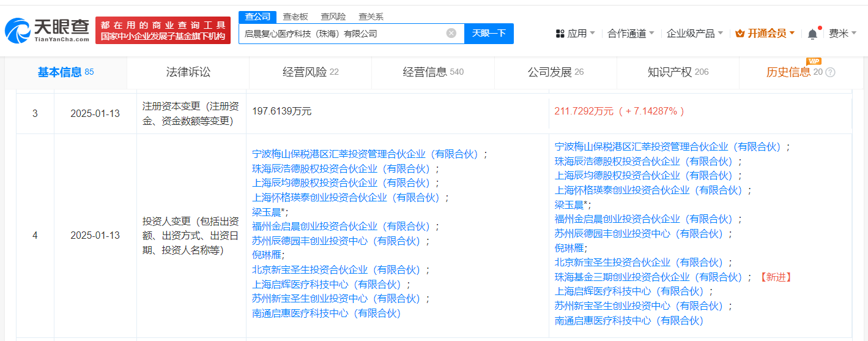This screenshot has width=868, height=341.
Task: Open 苏州辰德园丰创业投资中心 link in before-change column
Action: [338, 241]
